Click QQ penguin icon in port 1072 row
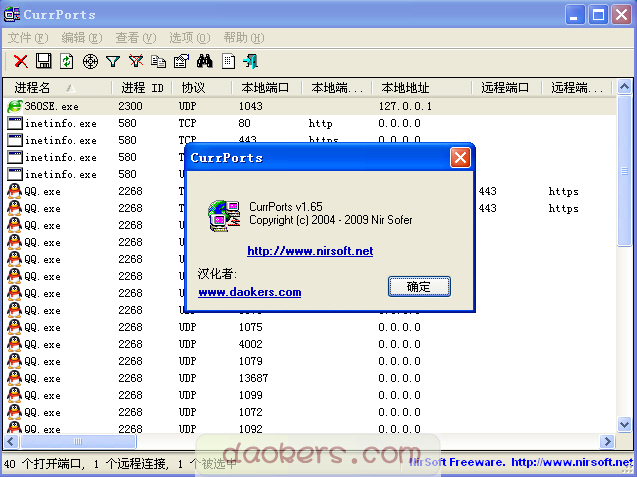 [x=14, y=412]
